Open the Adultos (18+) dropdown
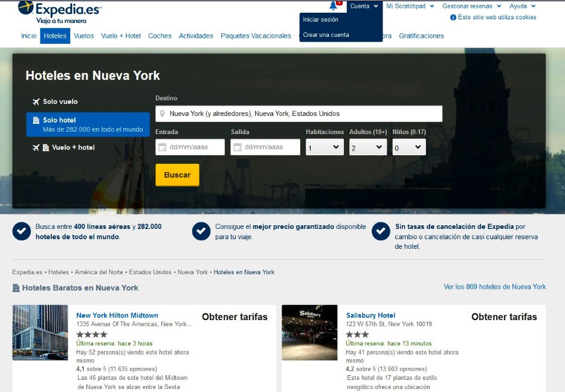Image resolution: width=565 pixels, height=392 pixels. 368,147
